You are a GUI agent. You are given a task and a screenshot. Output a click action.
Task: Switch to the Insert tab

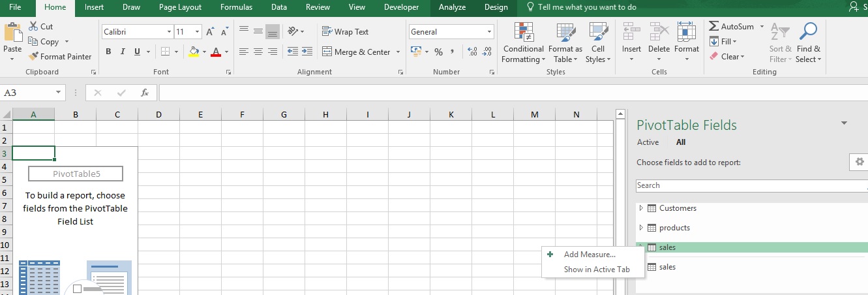(x=94, y=7)
